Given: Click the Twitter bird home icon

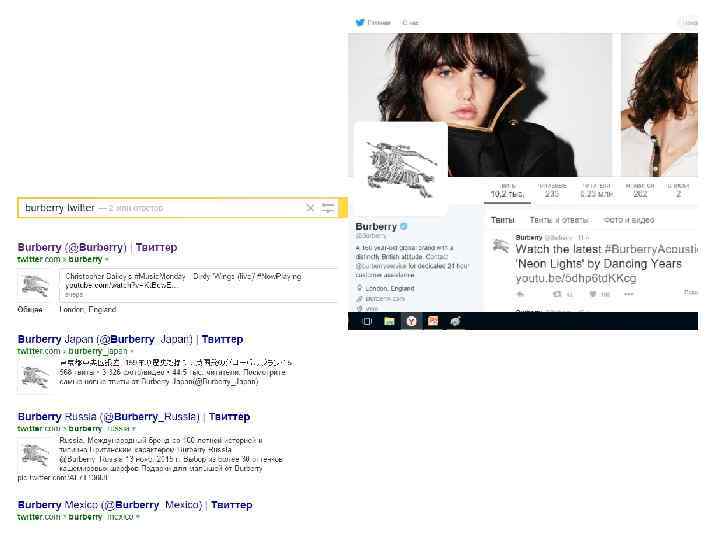Looking at the screenshot, I should tap(360, 22).
